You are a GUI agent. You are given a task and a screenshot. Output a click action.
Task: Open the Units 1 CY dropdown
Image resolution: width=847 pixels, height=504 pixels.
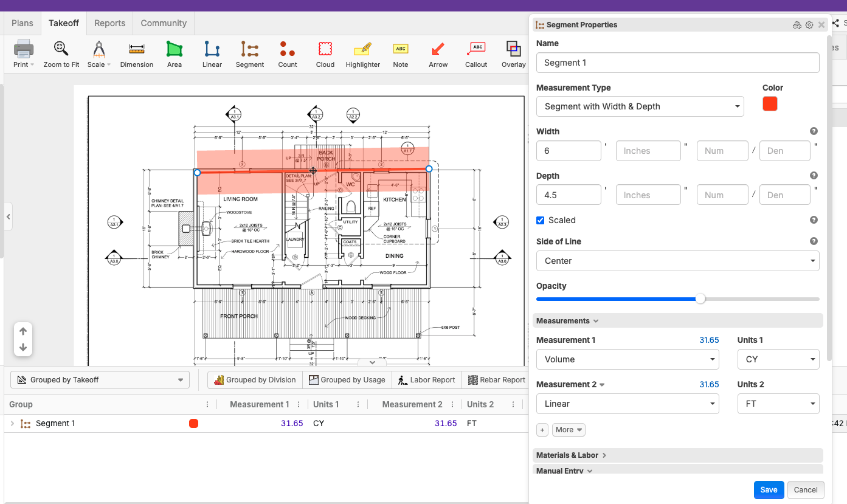coord(778,359)
